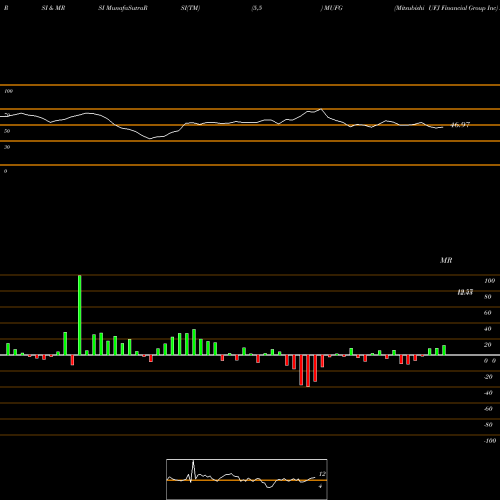Viewport: 500px width, 500px height.
Task: Click the RSI current value 46.97
Action: [460, 125]
